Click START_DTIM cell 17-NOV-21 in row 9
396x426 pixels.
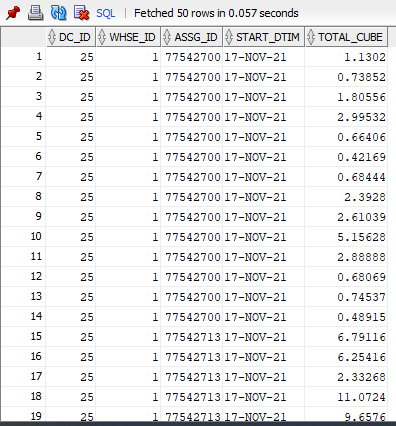point(264,217)
